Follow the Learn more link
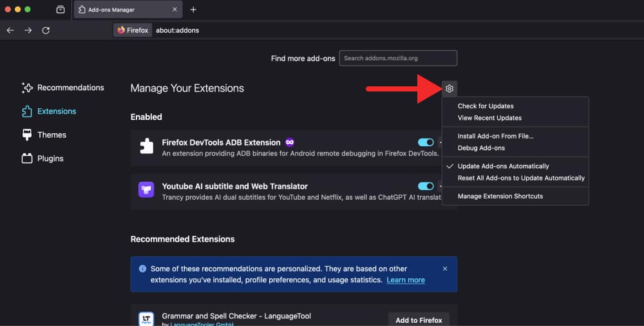 [x=405, y=280]
